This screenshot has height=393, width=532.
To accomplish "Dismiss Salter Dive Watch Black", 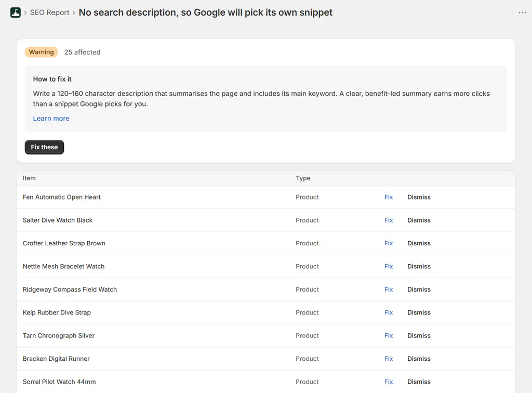I will tap(419, 220).
